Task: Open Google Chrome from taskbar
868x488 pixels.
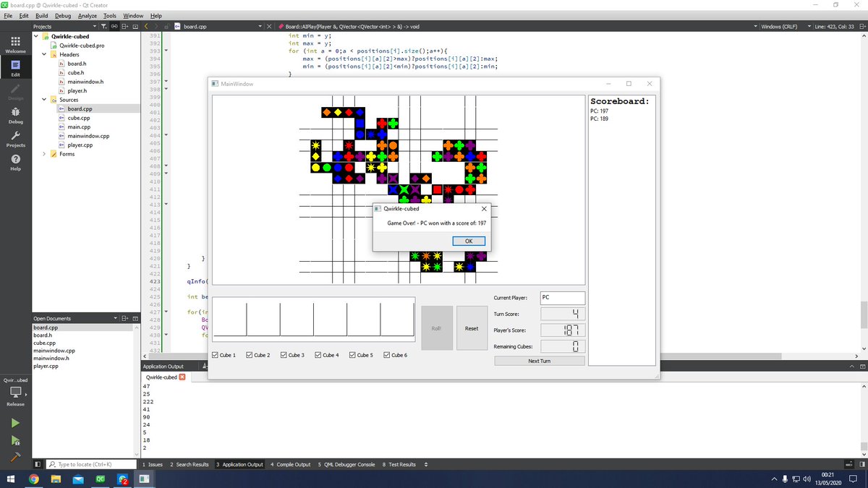Action: 34,479
